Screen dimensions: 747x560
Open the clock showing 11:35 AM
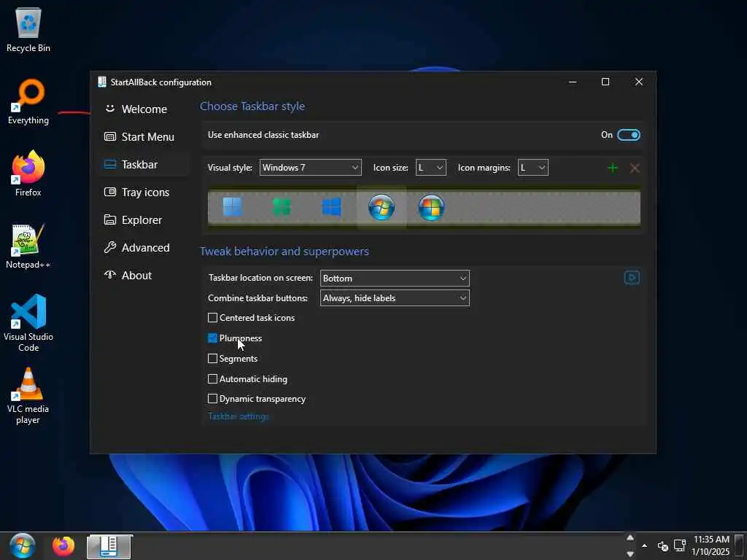pyautogui.click(x=711, y=545)
